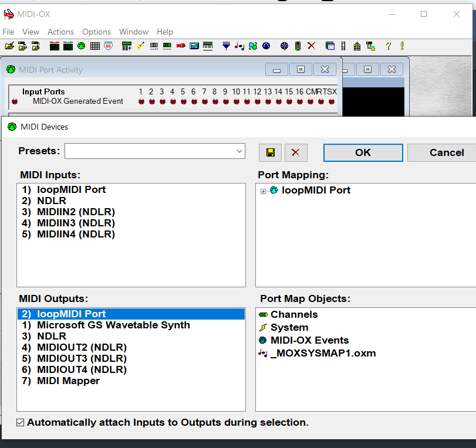The height and width of the screenshot is (448, 476).
Task: Toggle Automatically attach Inputs to Outputs checkbox
Action: click(x=21, y=423)
